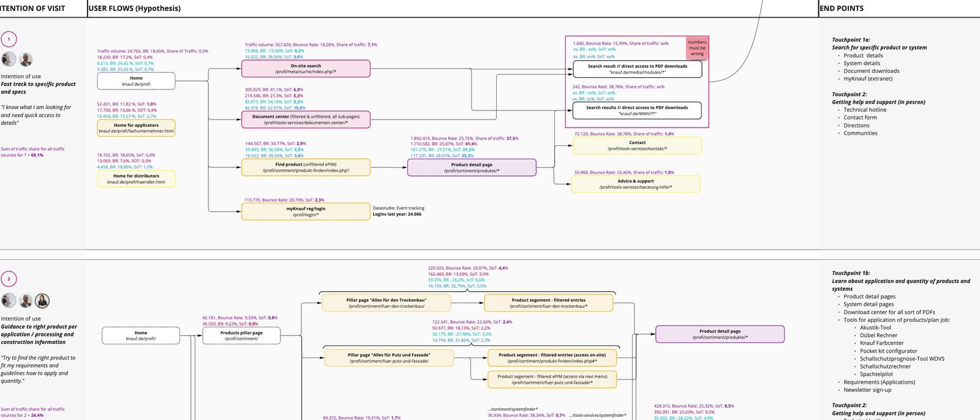Click the fuer-den-trockenbau filtered entries box

coord(548,303)
